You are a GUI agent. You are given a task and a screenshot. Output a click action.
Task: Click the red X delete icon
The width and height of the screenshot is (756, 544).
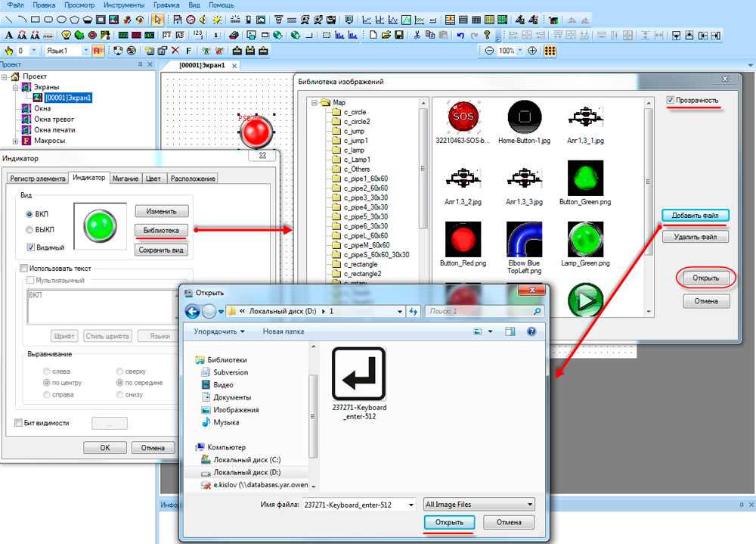tap(175, 51)
